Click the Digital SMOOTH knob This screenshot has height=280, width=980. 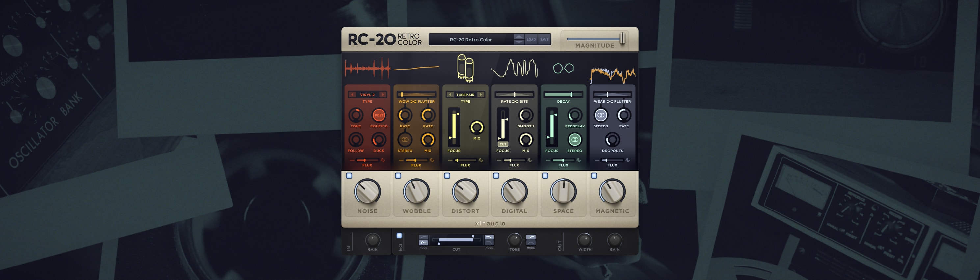(526, 115)
